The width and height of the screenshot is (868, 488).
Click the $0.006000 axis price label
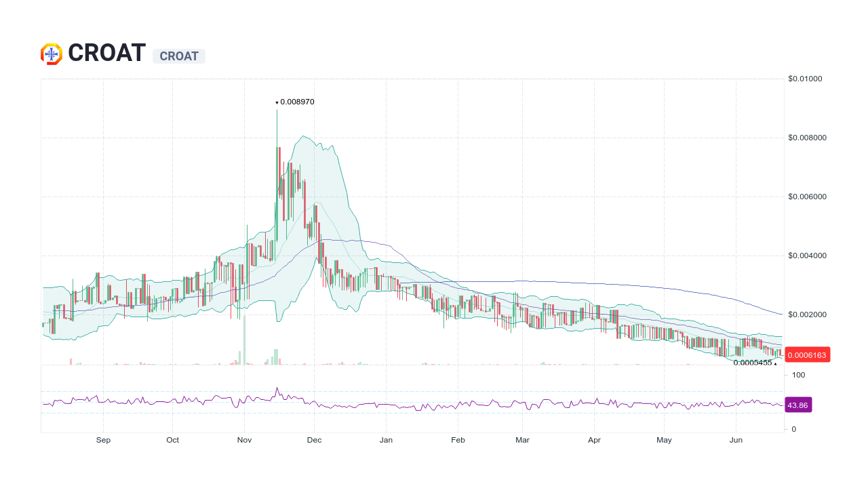(x=807, y=197)
